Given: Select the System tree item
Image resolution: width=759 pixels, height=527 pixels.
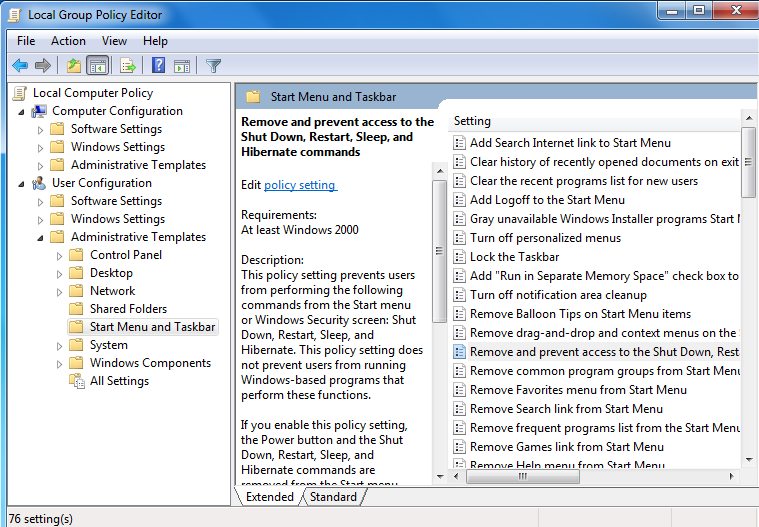Looking at the screenshot, I should (x=109, y=345).
